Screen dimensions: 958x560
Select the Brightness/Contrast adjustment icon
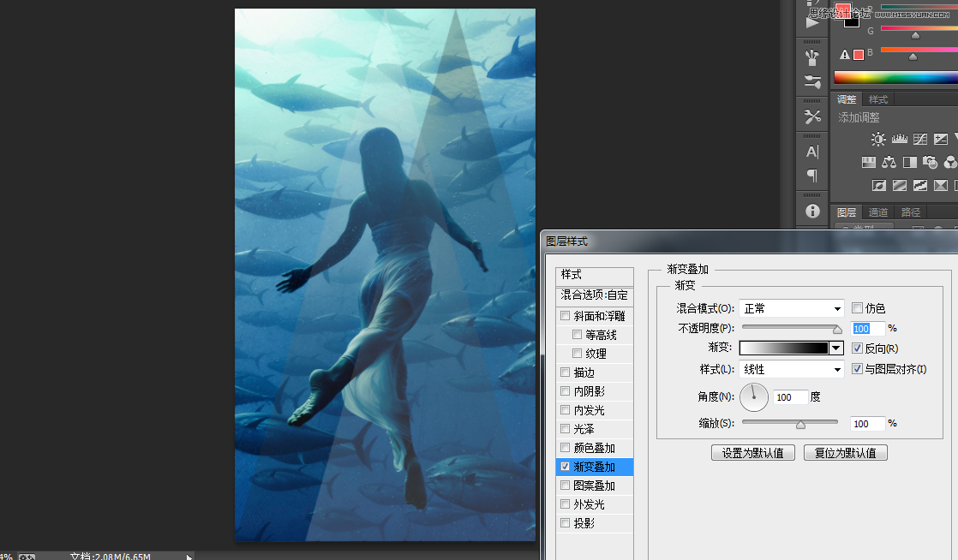click(877, 139)
